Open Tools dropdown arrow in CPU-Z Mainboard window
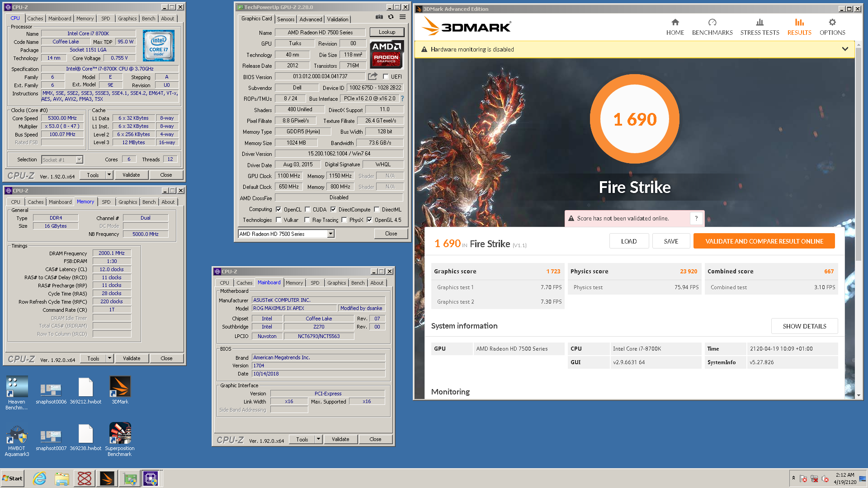The height and width of the screenshot is (488, 868). (318, 439)
